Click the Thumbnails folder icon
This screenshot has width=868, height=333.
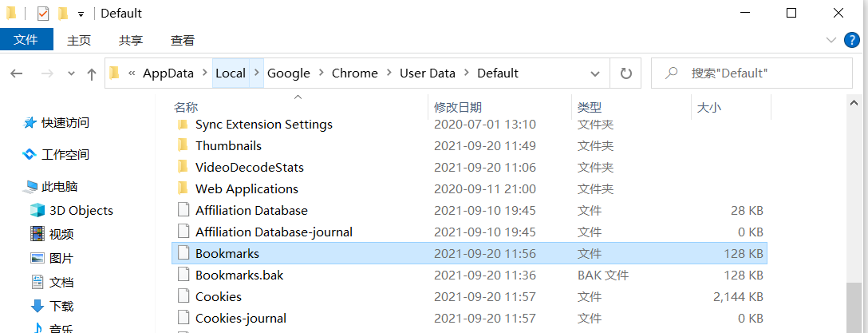tap(182, 145)
